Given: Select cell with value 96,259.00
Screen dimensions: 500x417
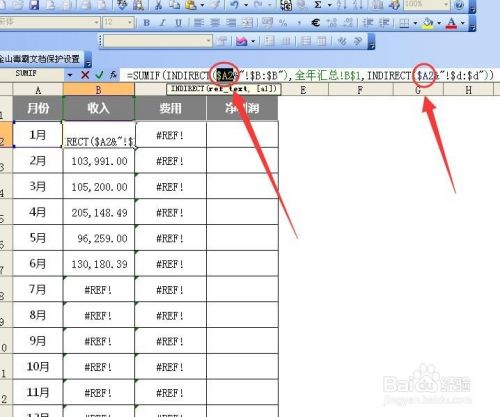Looking at the screenshot, I should 99,238.
